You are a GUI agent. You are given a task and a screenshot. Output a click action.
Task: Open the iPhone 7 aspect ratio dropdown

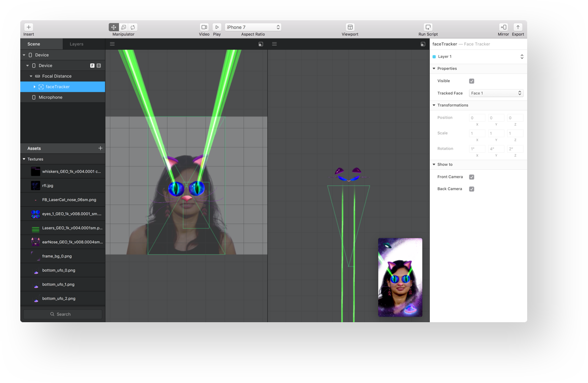pyautogui.click(x=253, y=27)
